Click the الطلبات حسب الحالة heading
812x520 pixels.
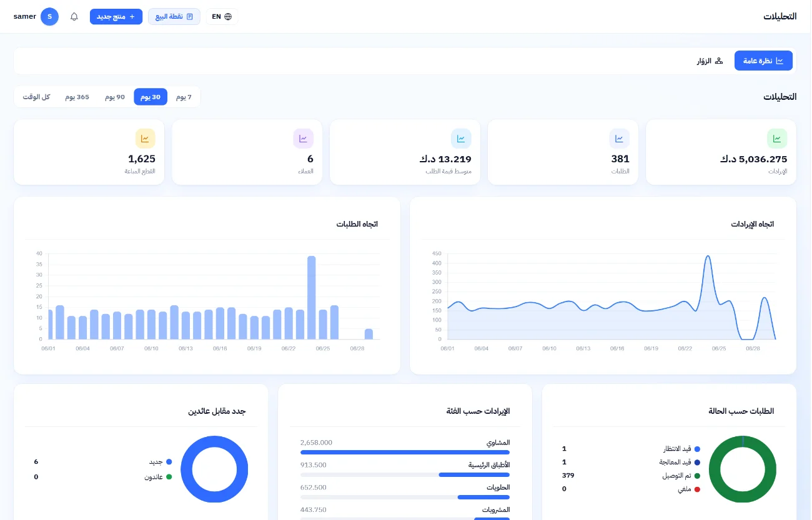click(x=741, y=411)
